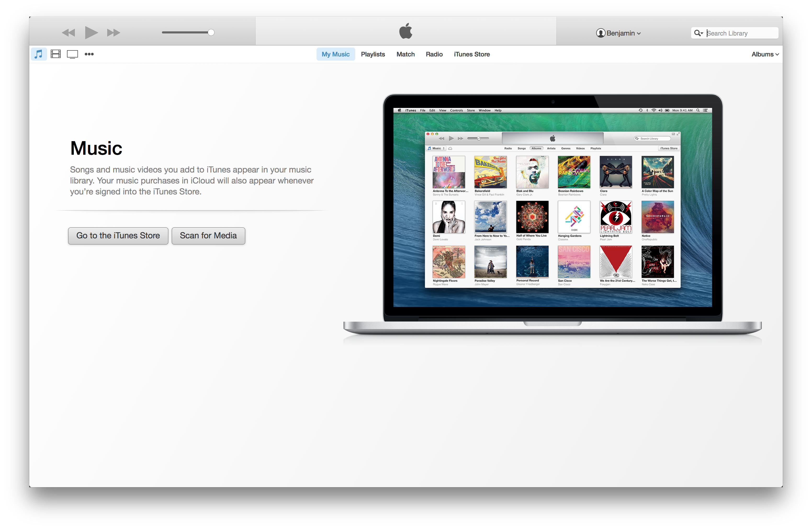Focus the Search Library field
812x529 pixels.
tap(734, 33)
